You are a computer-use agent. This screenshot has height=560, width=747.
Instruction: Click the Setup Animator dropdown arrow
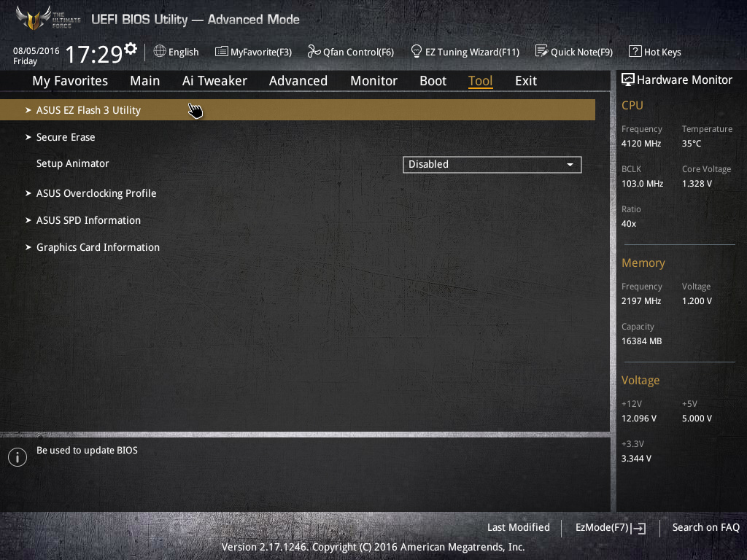click(x=570, y=165)
